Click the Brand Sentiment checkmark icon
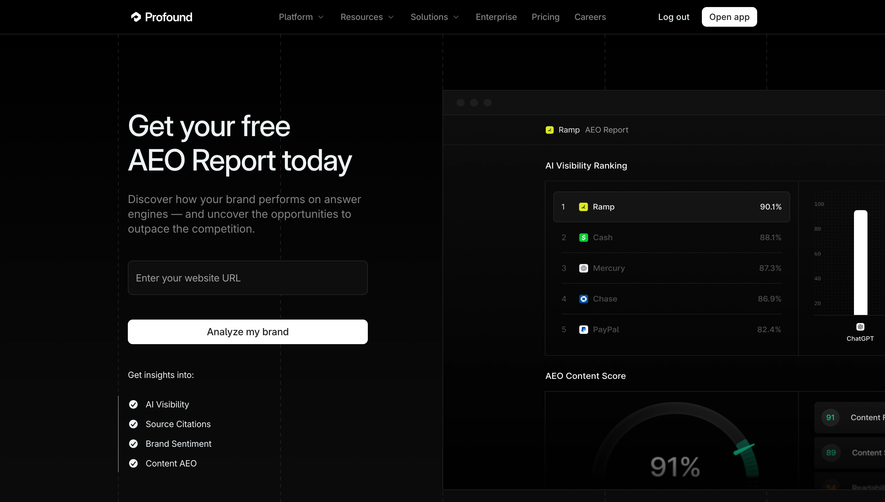 tap(133, 444)
